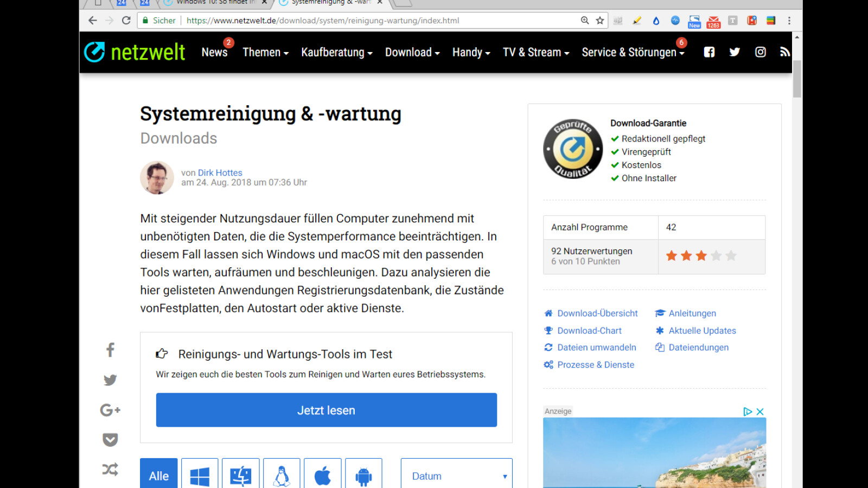Expand the Kaufberatung menu
The image size is (868, 488).
point(336,53)
